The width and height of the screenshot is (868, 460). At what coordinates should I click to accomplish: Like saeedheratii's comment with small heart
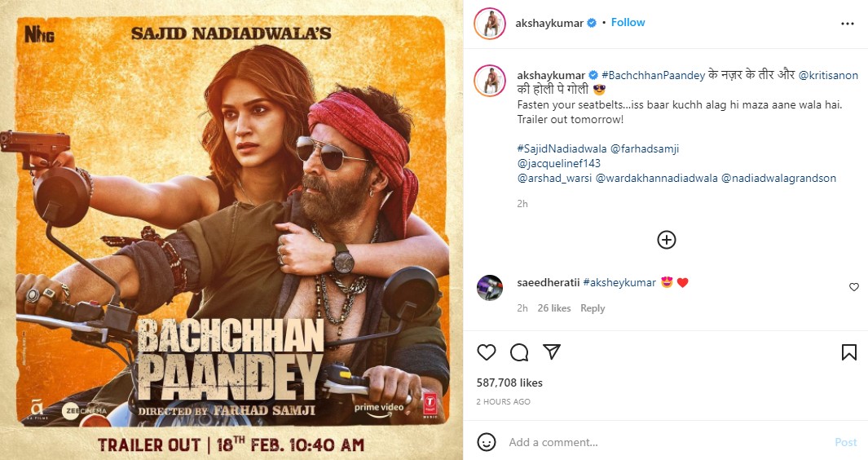pyautogui.click(x=853, y=287)
